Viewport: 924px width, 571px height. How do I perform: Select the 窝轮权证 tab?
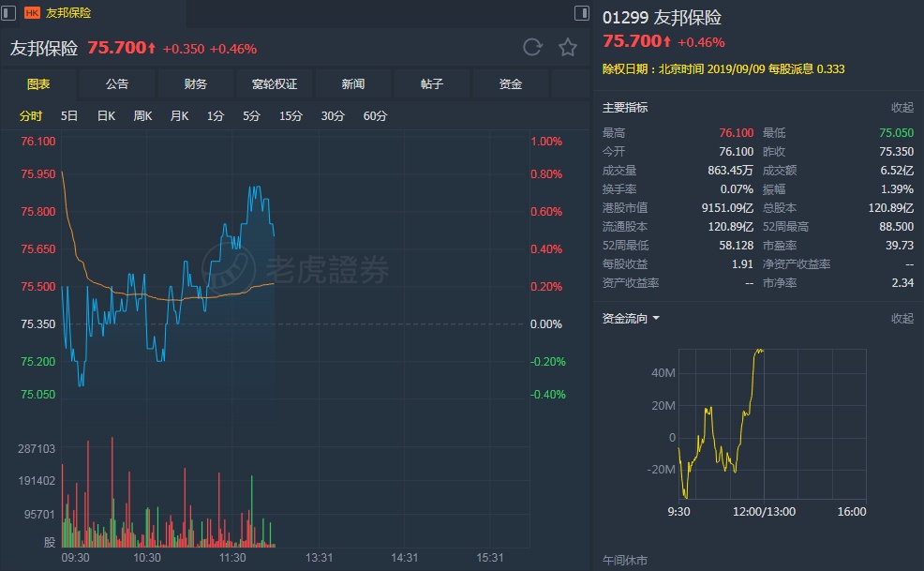[x=275, y=84]
